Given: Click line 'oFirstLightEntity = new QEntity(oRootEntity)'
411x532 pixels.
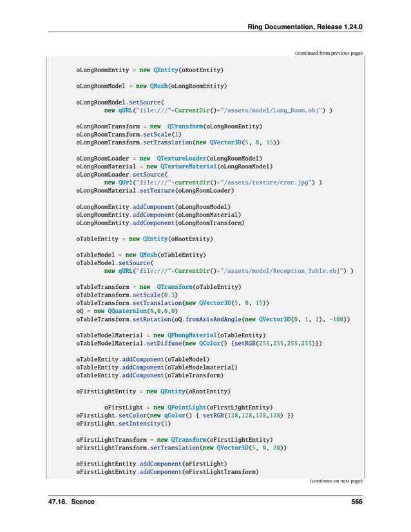Looking at the screenshot, I should [153, 391].
